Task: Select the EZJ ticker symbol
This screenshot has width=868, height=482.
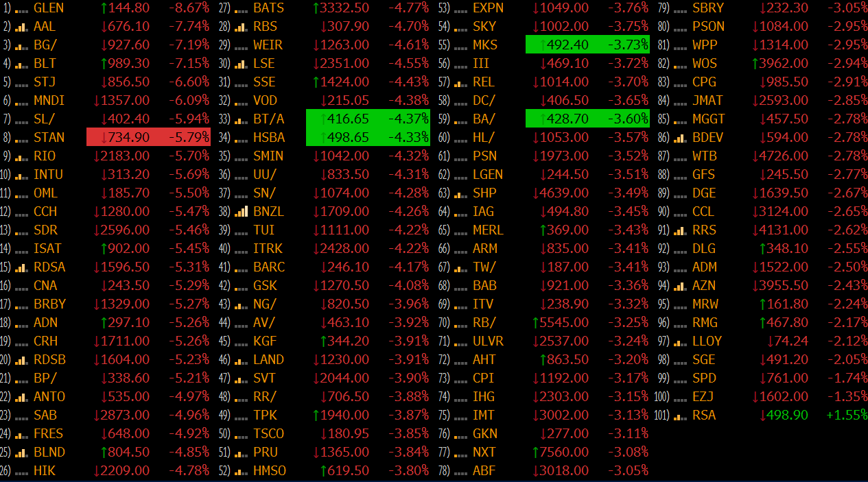Action: click(x=704, y=396)
